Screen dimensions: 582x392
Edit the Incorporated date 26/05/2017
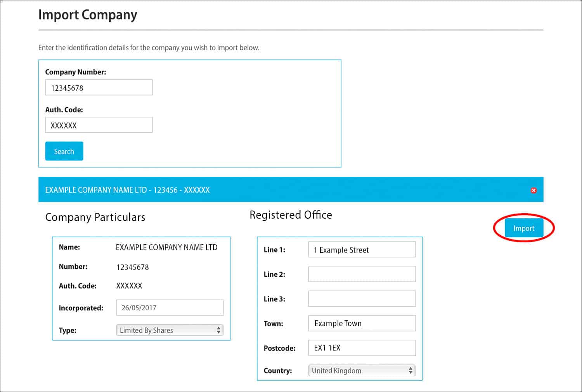pos(170,307)
